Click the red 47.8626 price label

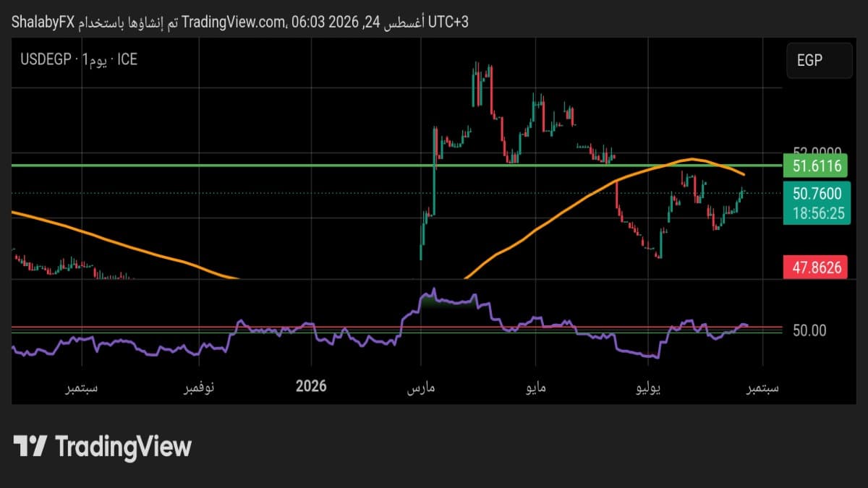point(816,267)
